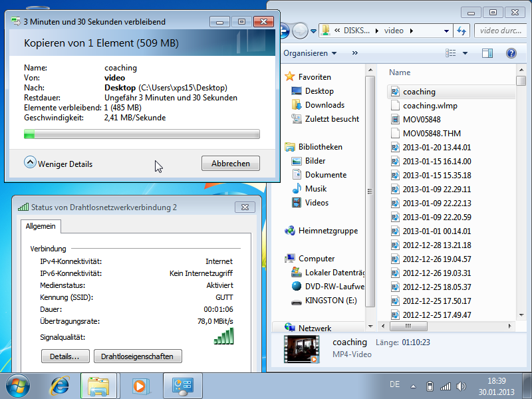Click the view layout icon in Explorer toolbar

(450, 53)
